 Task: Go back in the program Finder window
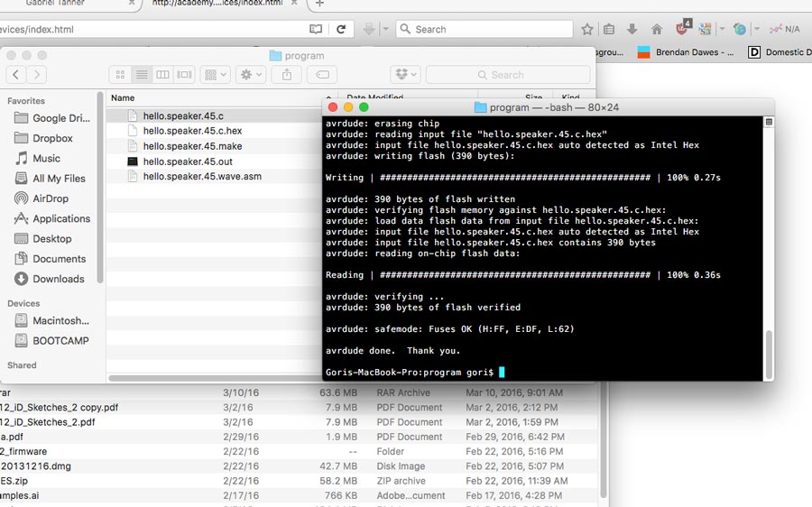point(16,75)
